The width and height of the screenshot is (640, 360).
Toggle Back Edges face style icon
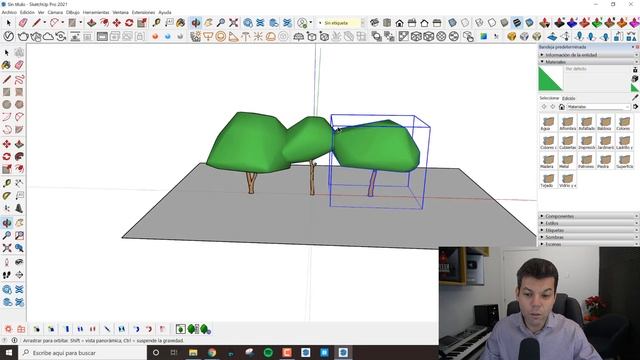coord(465,23)
